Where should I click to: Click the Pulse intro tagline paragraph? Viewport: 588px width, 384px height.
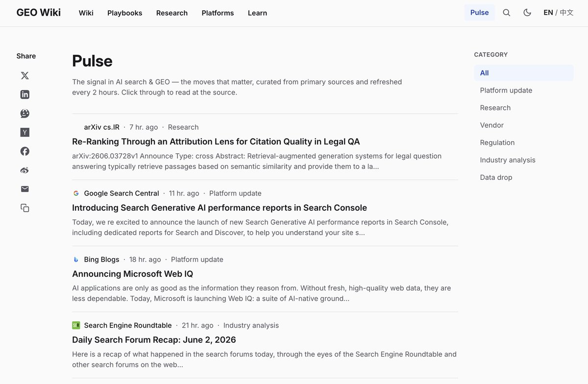tap(237, 87)
